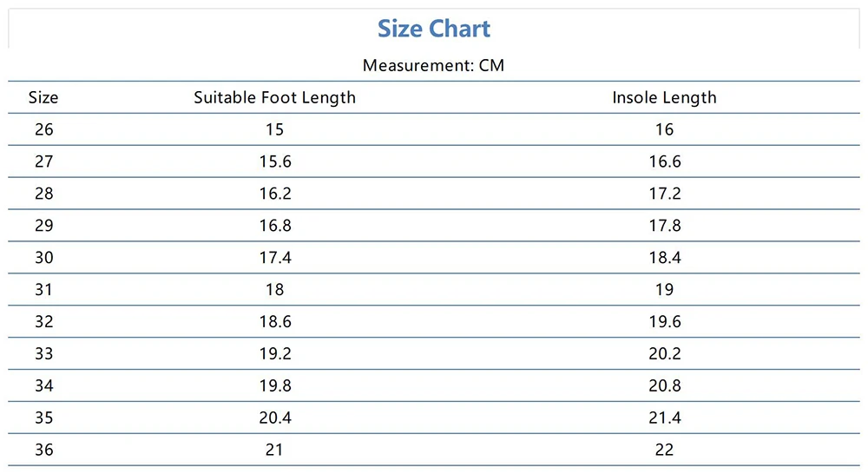The image size is (868, 474).
Task: Select the Suitable Foot Length header
Action: pos(274,97)
